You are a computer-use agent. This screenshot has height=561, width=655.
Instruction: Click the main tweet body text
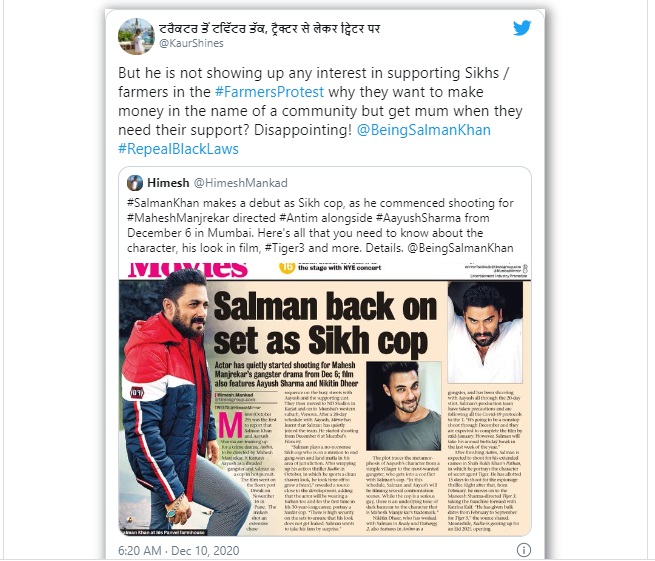320,111
